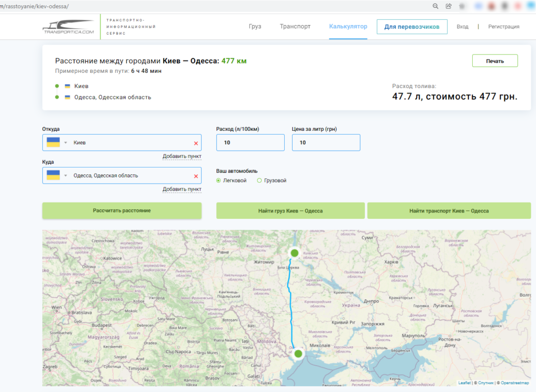This screenshot has height=392, width=536.
Task: Click Рассчитать расстояние button
Action: (x=121, y=210)
